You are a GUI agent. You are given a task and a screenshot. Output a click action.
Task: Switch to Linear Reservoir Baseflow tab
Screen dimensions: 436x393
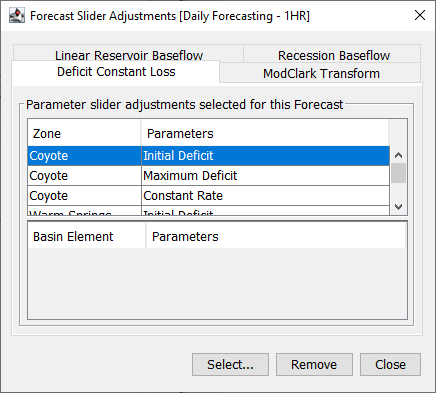click(129, 55)
